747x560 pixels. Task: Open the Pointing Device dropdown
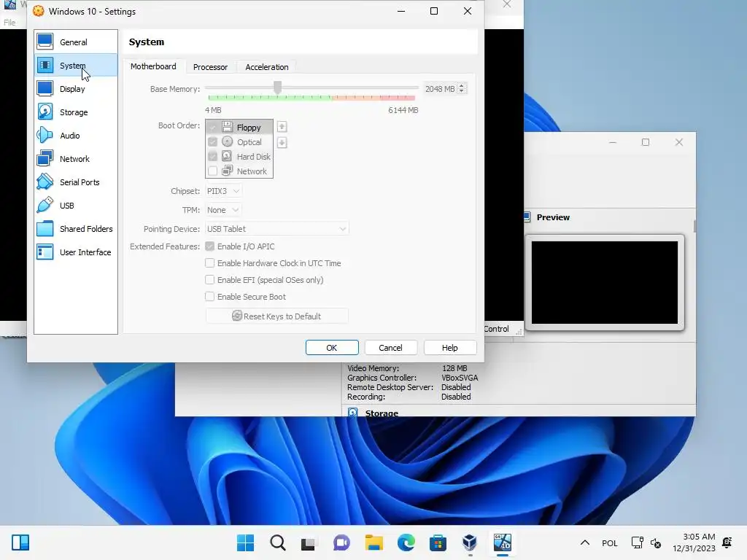(276, 229)
